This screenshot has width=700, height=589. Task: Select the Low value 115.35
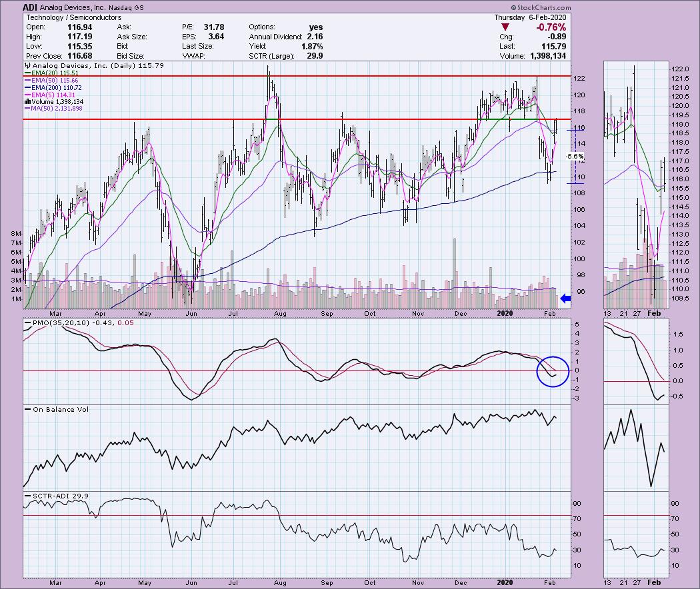pos(79,46)
